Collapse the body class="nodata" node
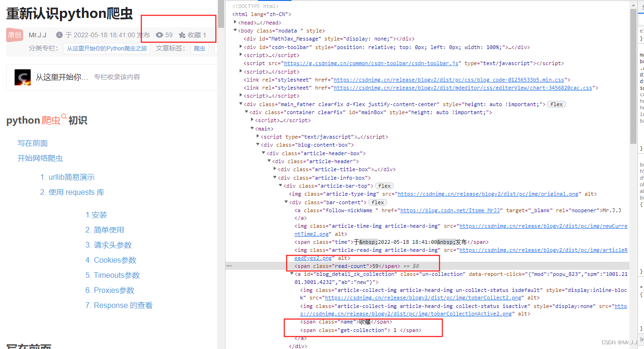Screen dimensions: 644x349 click(235, 31)
